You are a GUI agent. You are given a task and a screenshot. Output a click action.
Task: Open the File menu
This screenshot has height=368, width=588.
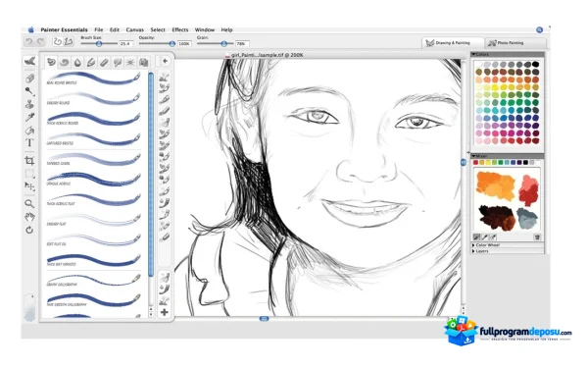tap(99, 29)
